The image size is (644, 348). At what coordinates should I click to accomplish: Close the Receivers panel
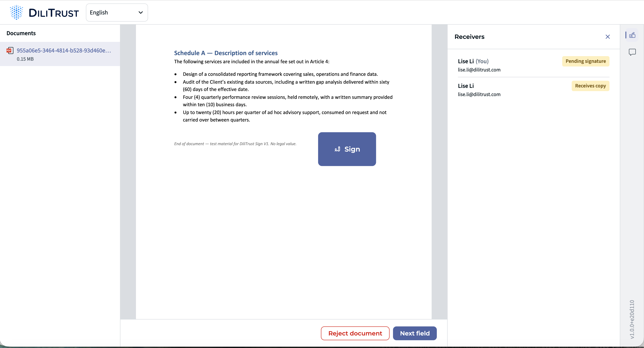(x=608, y=37)
